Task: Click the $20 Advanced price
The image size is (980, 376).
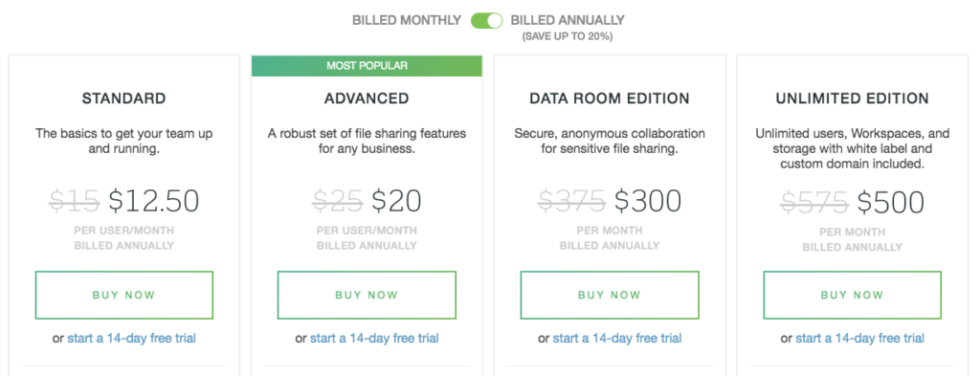Action: tap(397, 201)
